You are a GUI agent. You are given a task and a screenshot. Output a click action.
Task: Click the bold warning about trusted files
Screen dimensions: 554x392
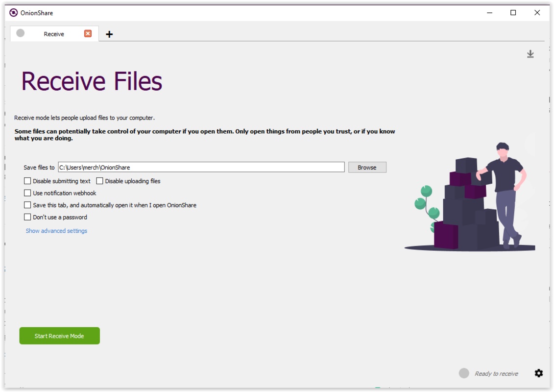pos(205,135)
